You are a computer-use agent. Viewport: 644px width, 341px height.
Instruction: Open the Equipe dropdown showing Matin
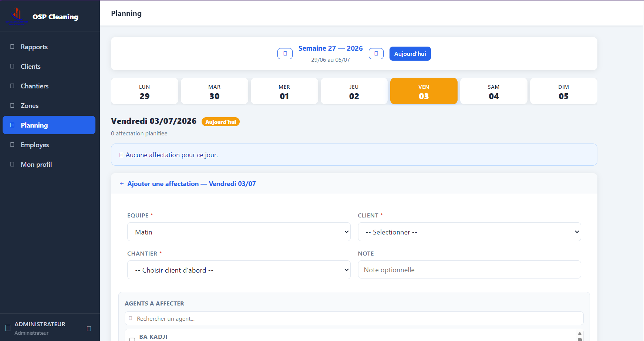239,232
